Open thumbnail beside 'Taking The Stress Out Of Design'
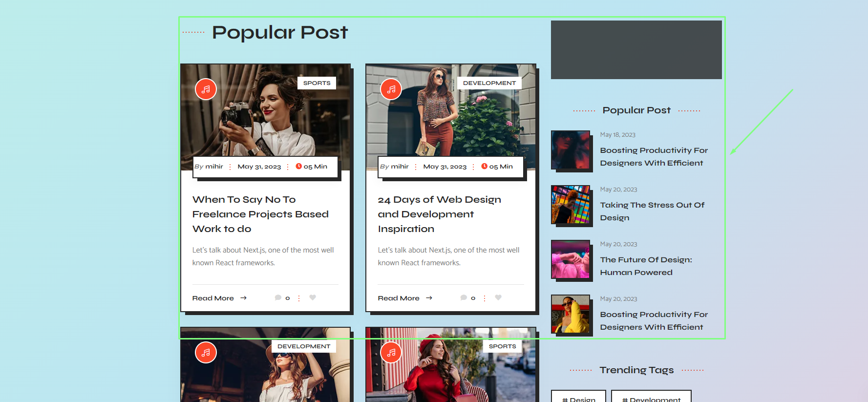868x402 pixels. click(x=571, y=205)
